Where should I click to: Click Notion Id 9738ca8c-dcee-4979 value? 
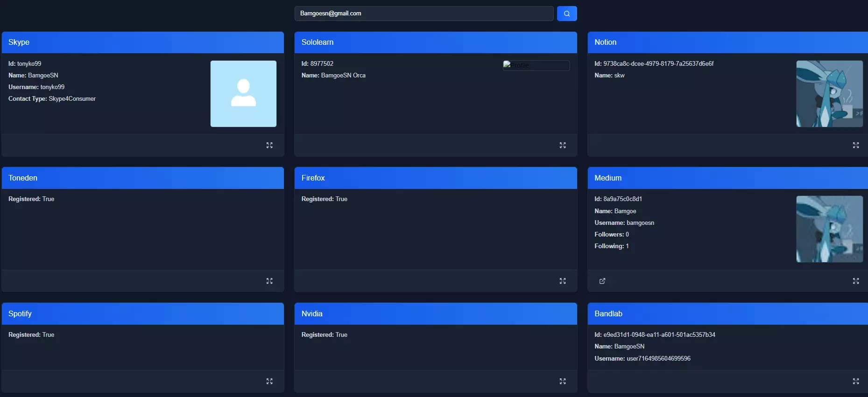(658, 64)
